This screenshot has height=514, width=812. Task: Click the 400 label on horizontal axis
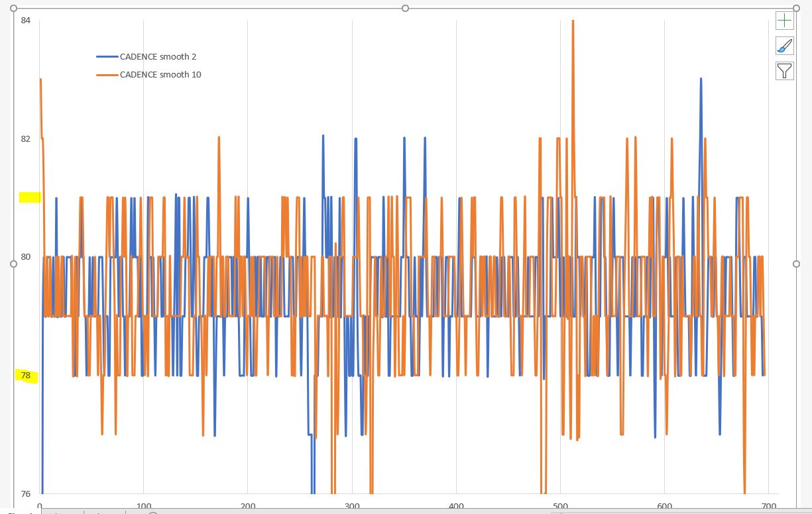coord(456,506)
